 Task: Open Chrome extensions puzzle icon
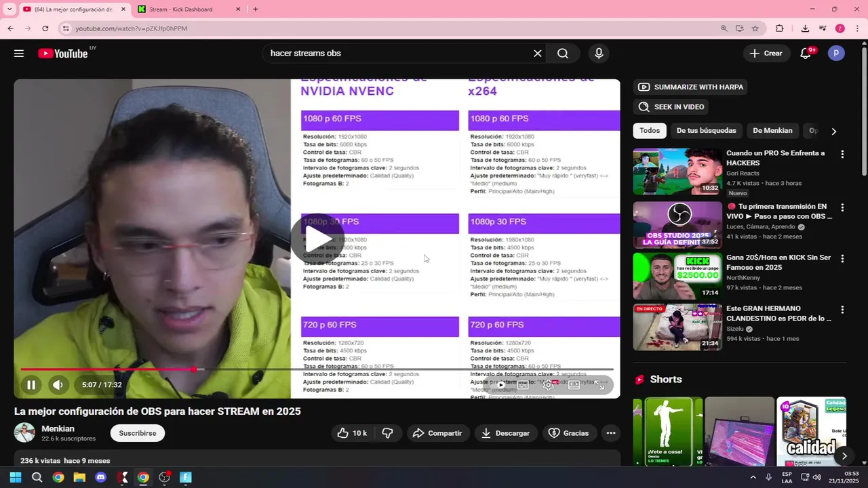[780, 28]
